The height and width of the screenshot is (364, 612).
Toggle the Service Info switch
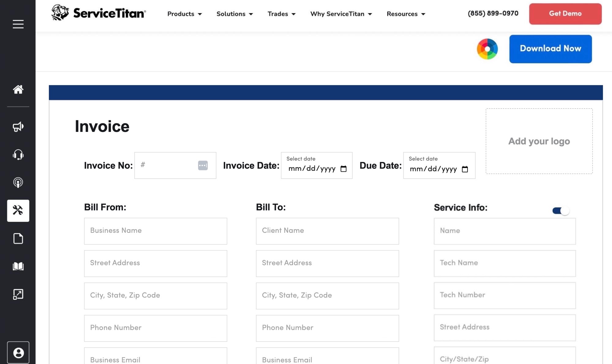[561, 210]
